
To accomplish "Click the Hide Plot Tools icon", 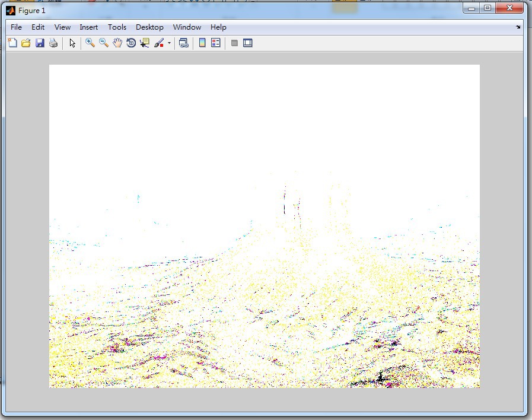I will (234, 43).
